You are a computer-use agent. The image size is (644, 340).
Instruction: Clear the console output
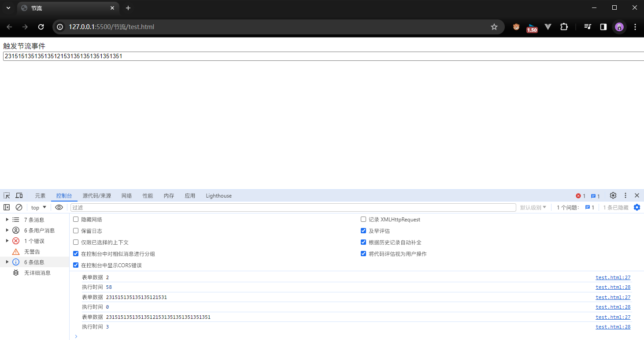pos(19,207)
